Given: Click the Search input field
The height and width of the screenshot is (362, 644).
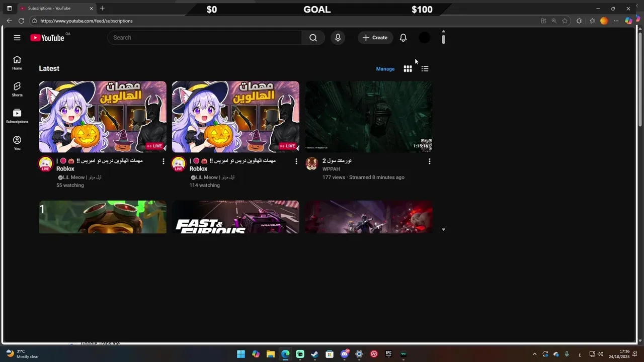Looking at the screenshot, I should (204, 38).
